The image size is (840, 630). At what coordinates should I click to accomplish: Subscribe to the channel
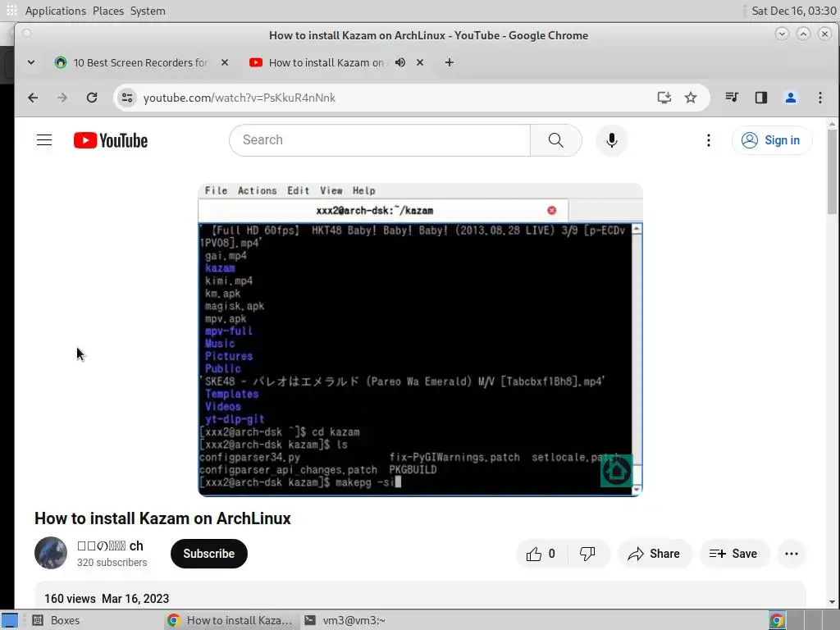click(x=209, y=554)
